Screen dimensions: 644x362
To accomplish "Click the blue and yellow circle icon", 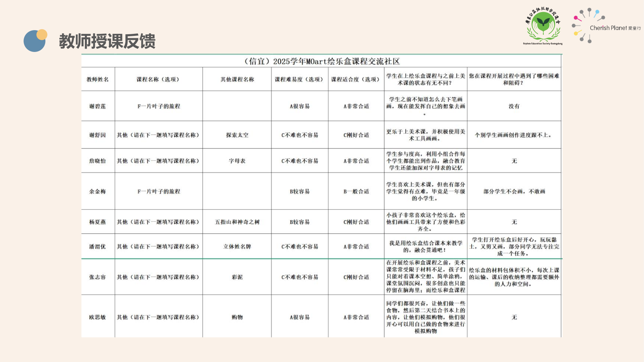I will [35, 41].
